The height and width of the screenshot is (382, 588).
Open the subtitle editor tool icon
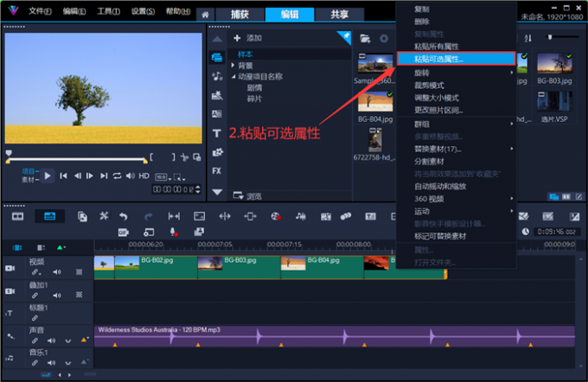(370, 216)
